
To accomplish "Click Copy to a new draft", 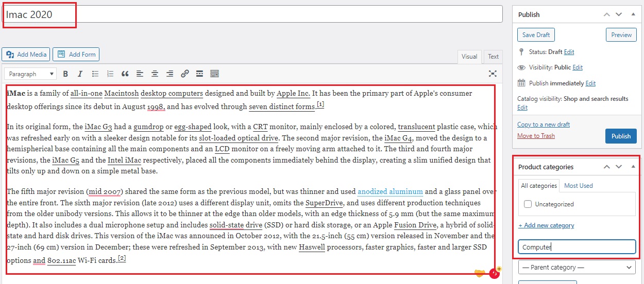I will (544, 125).
